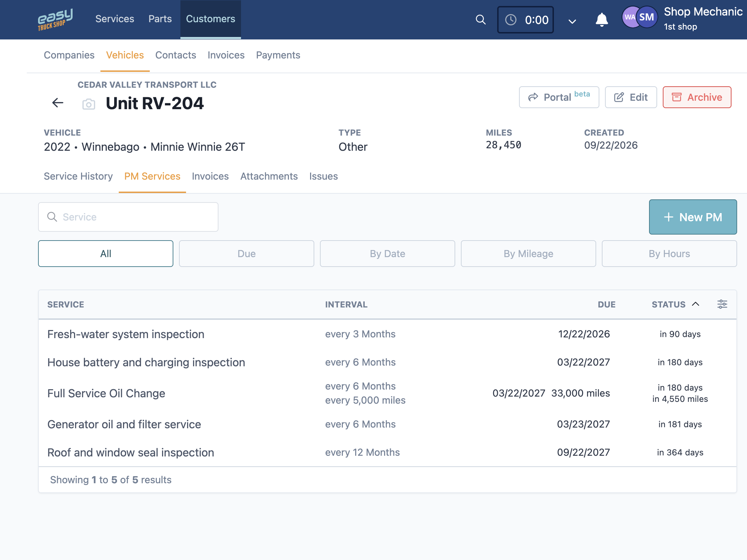Go back using the left arrow icon
The width and height of the screenshot is (747, 560).
[58, 103]
